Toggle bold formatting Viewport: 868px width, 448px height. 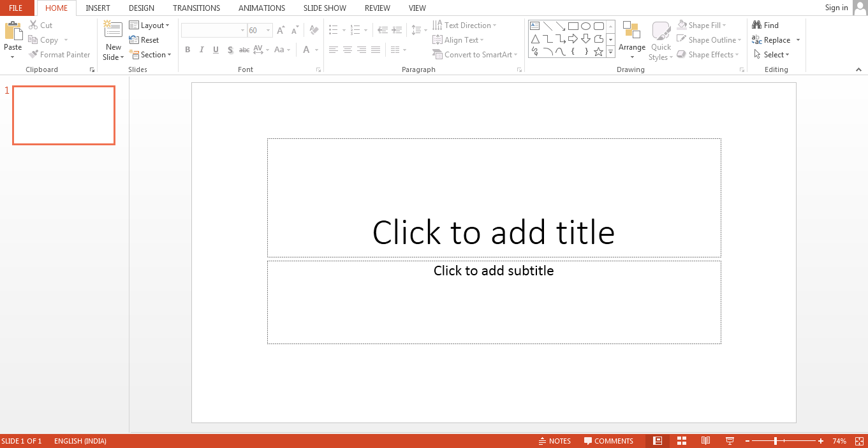pos(188,50)
